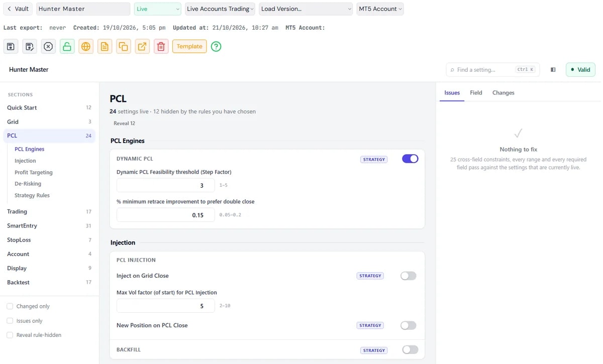This screenshot has width=603, height=364.
Task: Open the Account section
Action: (49, 254)
